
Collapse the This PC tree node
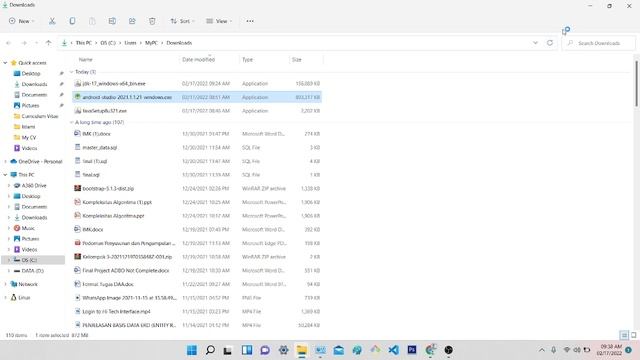pyautogui.click(x=5, y=175)
